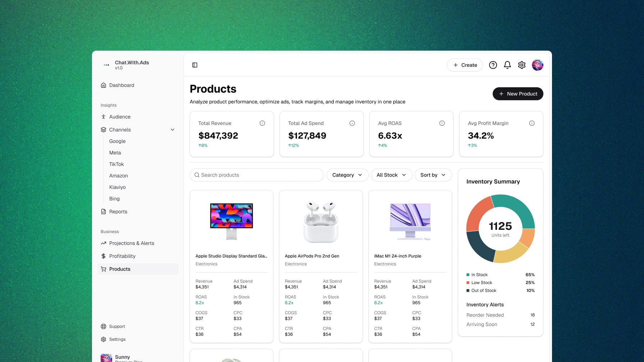
Task: Open the All Stock dropdown
Action: point(391,175)
